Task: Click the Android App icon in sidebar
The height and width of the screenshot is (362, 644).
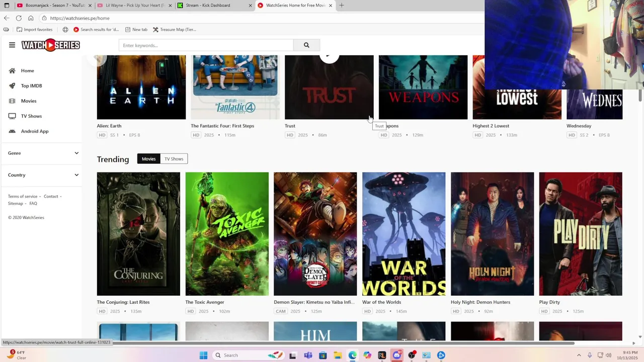Action: (12, 131)
